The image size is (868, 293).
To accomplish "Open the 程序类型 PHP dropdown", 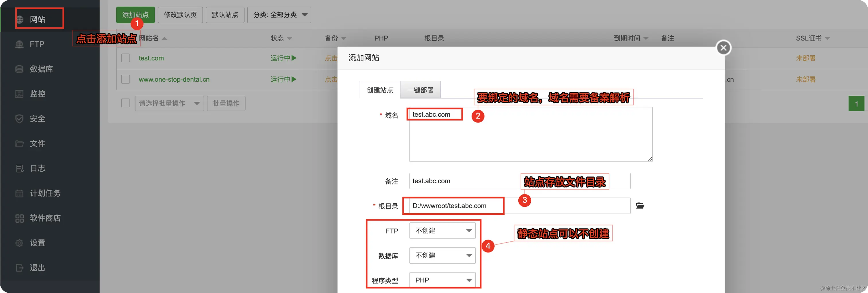I will coord(442,280).
